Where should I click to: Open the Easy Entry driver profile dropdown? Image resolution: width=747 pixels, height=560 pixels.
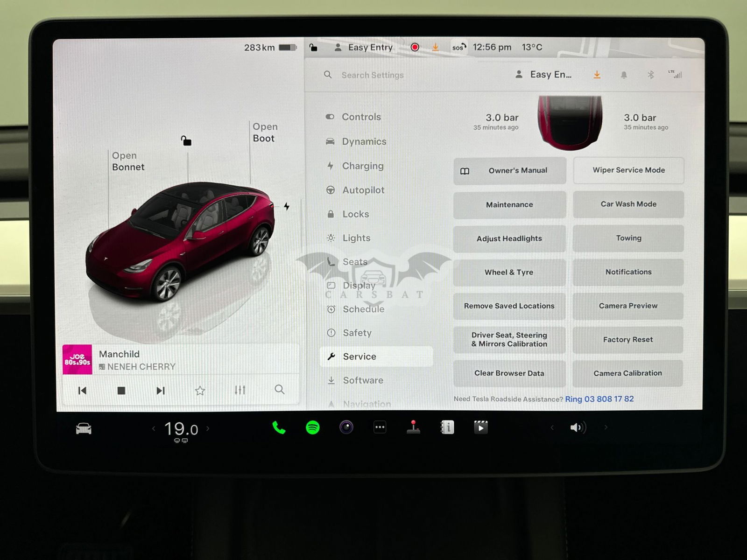tap(544, 75)
